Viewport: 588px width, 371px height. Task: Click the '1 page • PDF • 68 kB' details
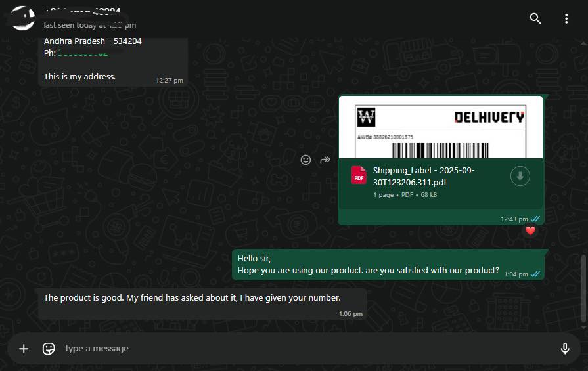click(405, 195)
